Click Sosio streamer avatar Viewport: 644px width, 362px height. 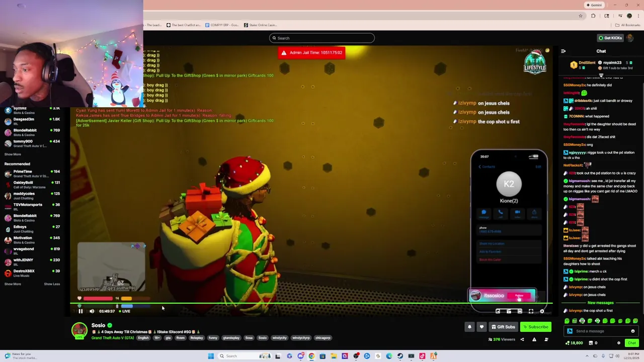point(79,331)
